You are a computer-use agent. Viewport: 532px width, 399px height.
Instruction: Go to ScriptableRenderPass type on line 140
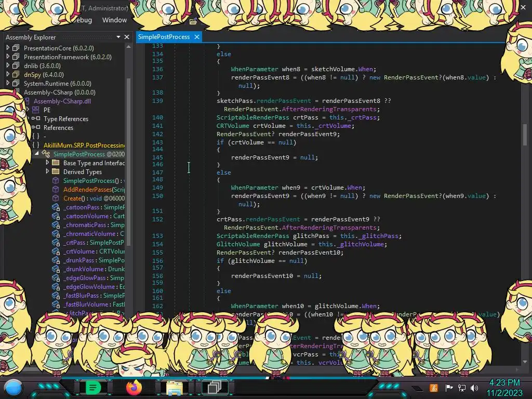point(253,117)
